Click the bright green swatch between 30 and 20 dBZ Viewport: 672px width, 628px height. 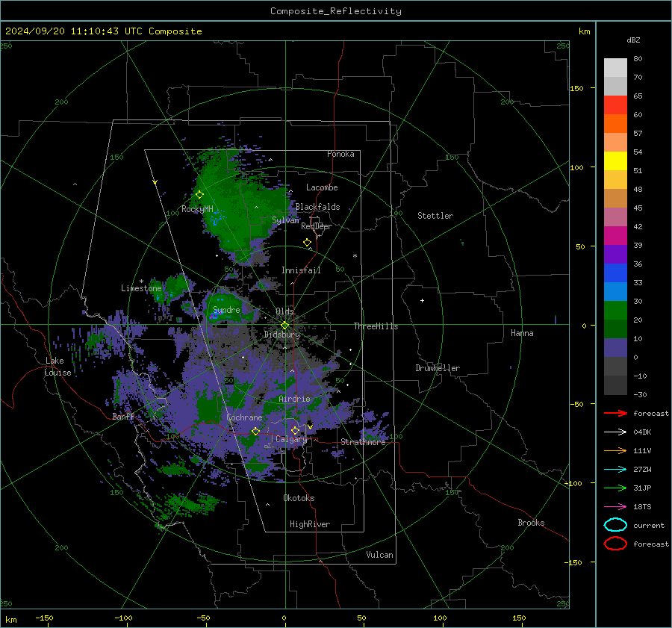click(615, 311)
